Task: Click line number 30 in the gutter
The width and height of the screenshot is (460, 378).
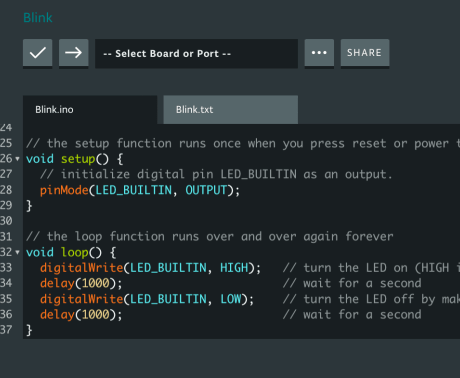Action: tap(6, 221)
